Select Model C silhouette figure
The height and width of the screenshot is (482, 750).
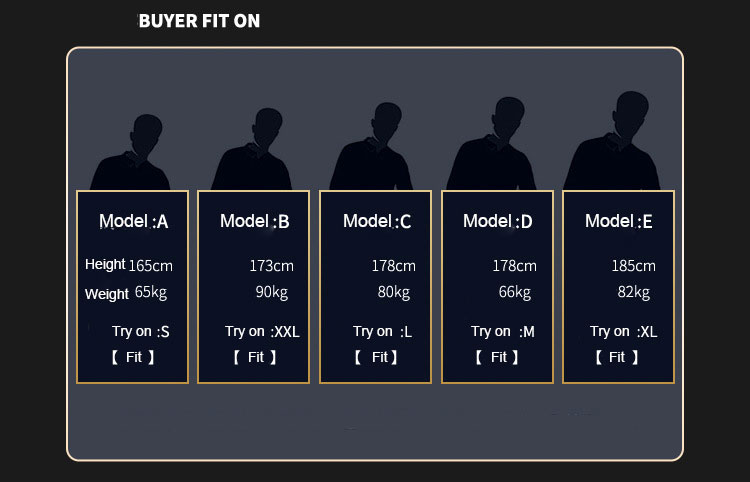pyautogui.click(x=371, y=146)
